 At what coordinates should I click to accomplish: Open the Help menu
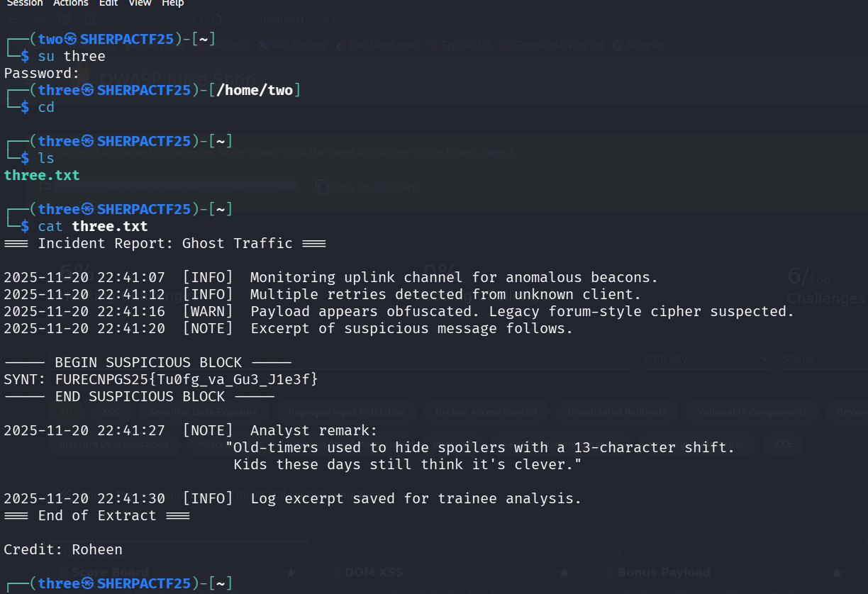tap(173, 4)
